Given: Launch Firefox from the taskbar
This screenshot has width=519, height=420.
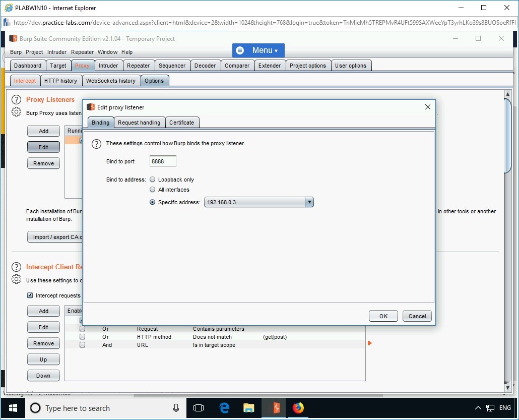Looking at the screenshot, I should [299, 408].
